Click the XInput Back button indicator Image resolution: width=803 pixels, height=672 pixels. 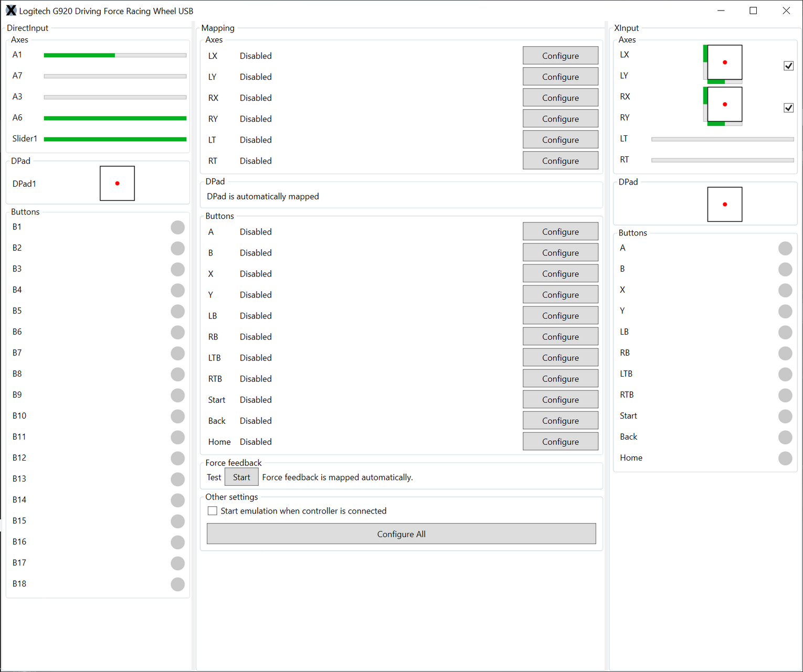point(785,437)
